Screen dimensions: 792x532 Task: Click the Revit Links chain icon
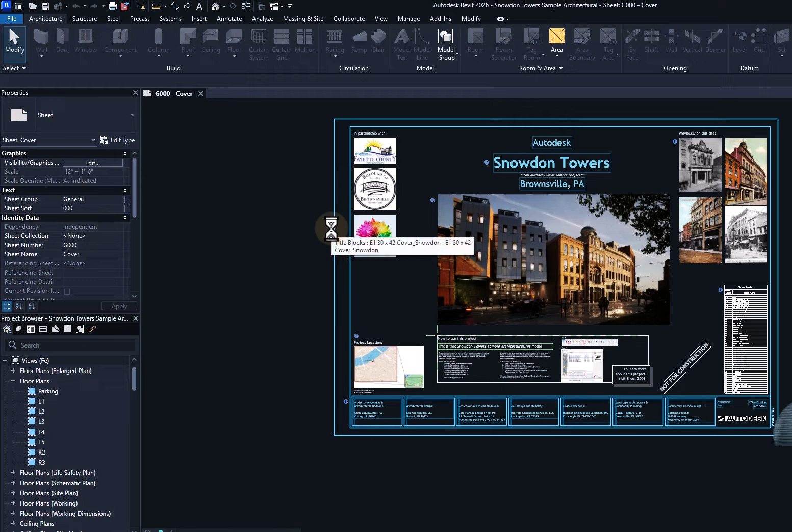[x=92, y=329]
